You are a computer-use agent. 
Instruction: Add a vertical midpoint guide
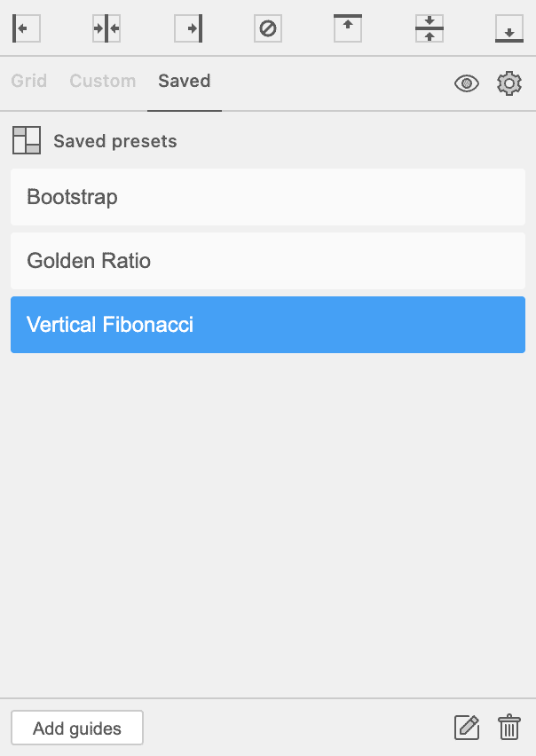tap(106, 28)
